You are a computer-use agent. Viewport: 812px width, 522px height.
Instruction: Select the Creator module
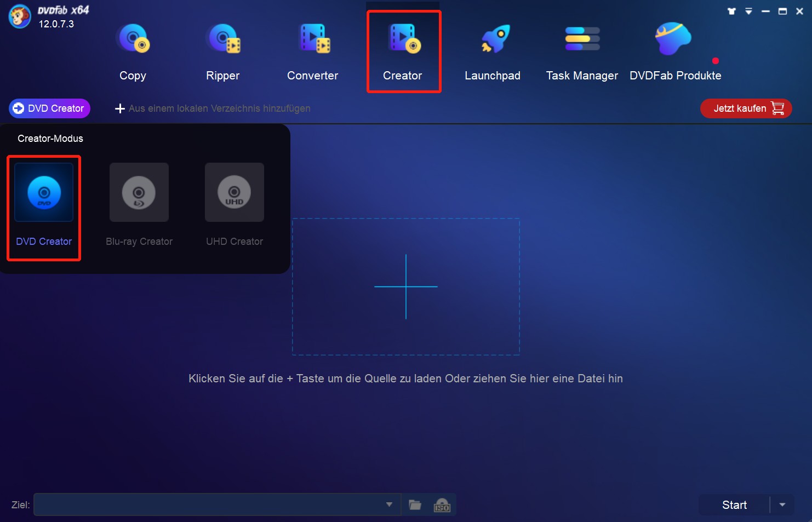pos(403,52)
